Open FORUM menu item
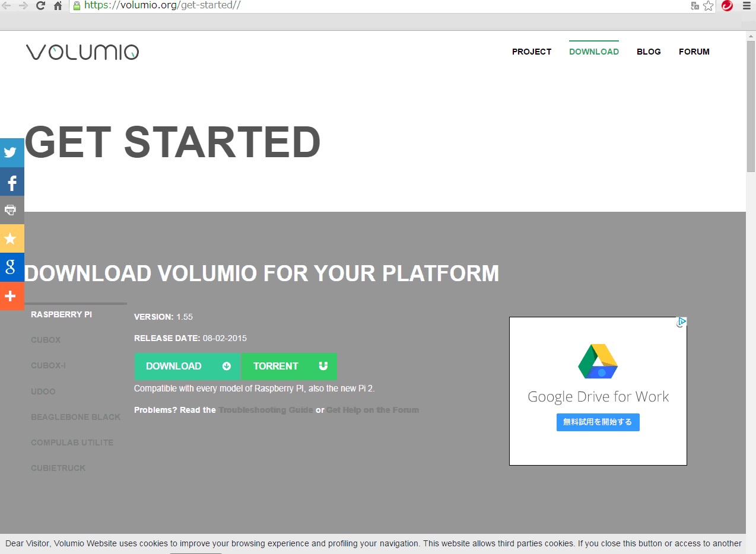The width and height of the screenshot is (756, 554). [694, 52]
